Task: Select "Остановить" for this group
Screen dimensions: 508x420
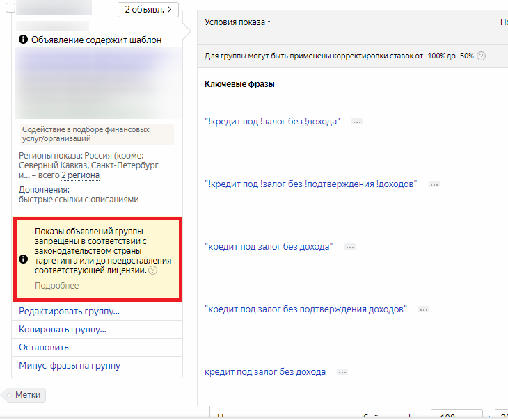Action: pyautogui.click(x=44, y=348)
